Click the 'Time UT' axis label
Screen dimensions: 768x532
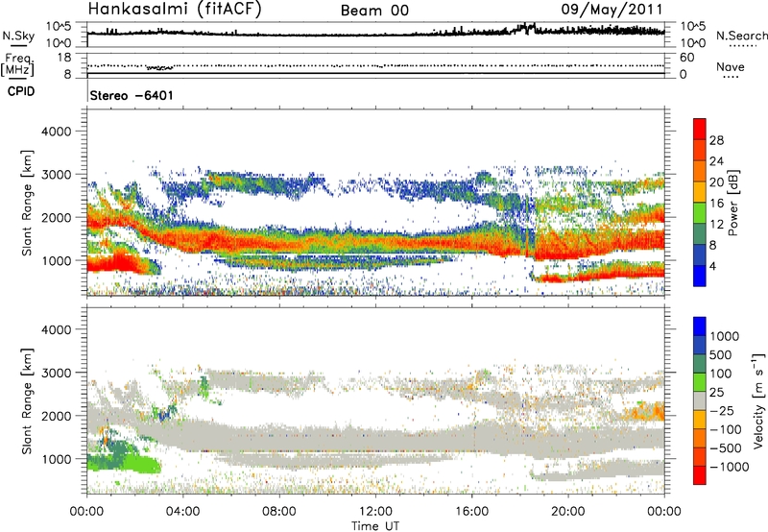(375, 526)
